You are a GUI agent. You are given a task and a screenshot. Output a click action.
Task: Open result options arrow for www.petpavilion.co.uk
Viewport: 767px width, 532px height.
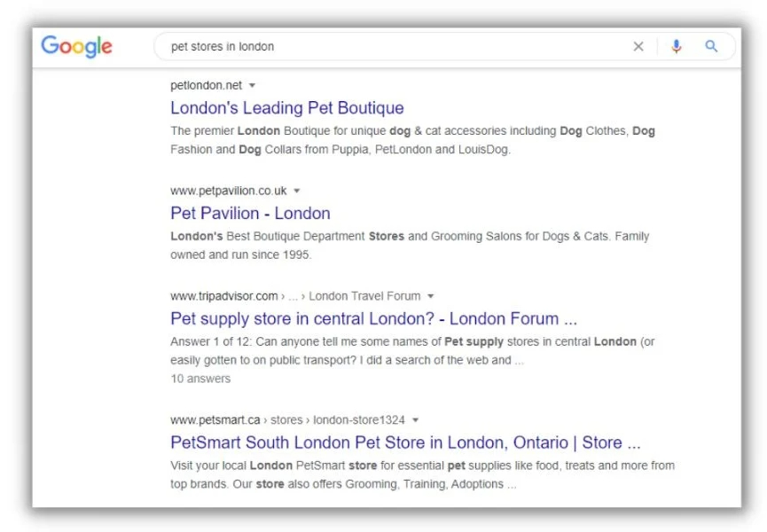pyautogui.click(x=297, y=190)
